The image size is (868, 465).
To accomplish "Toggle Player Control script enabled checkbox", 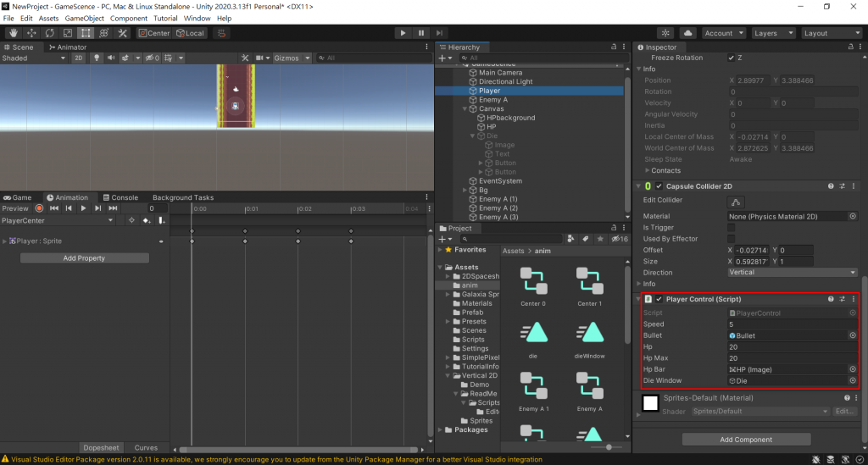I will pyautogui.click(x=659, y=299).
